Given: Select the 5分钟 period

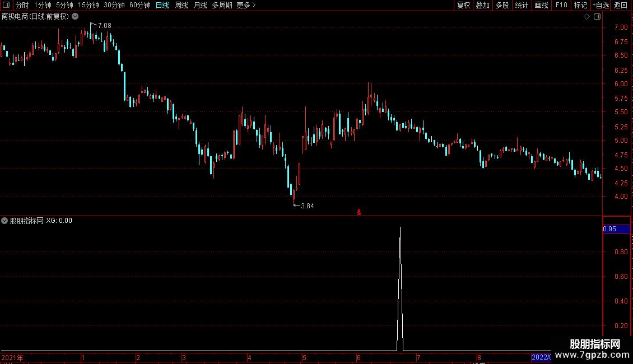Looking at the screenshot, I should (64, 5).
